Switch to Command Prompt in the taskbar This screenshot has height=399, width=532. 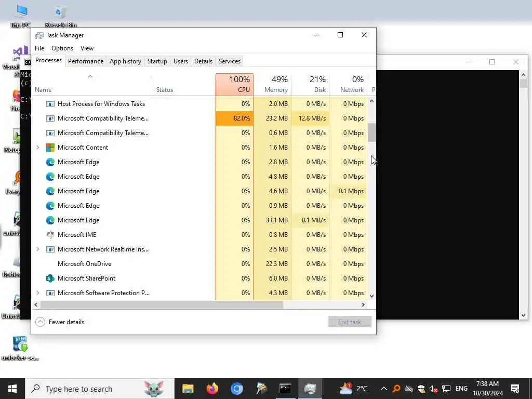[285, 389]
